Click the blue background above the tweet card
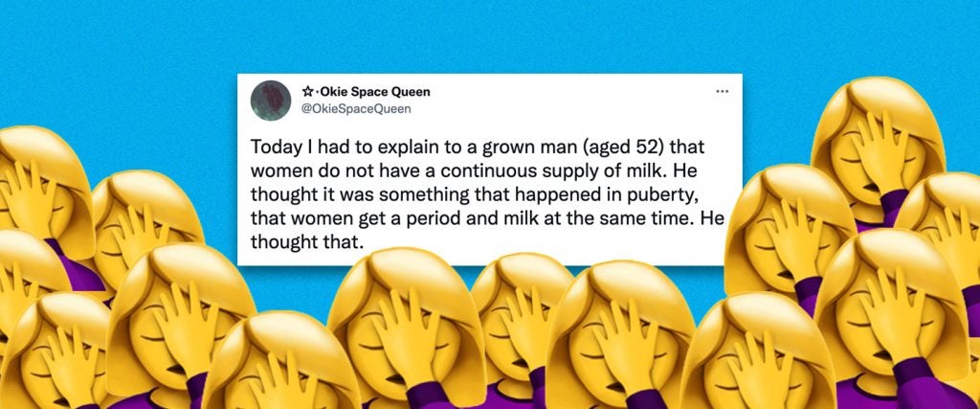Screen dimensions: 980x409 (x=487, y=37)
